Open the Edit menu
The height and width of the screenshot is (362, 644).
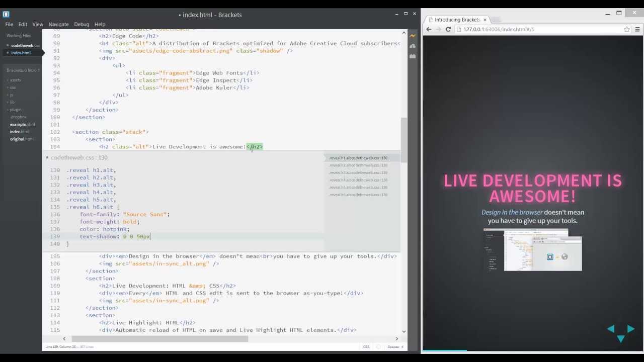click(23, 24)
